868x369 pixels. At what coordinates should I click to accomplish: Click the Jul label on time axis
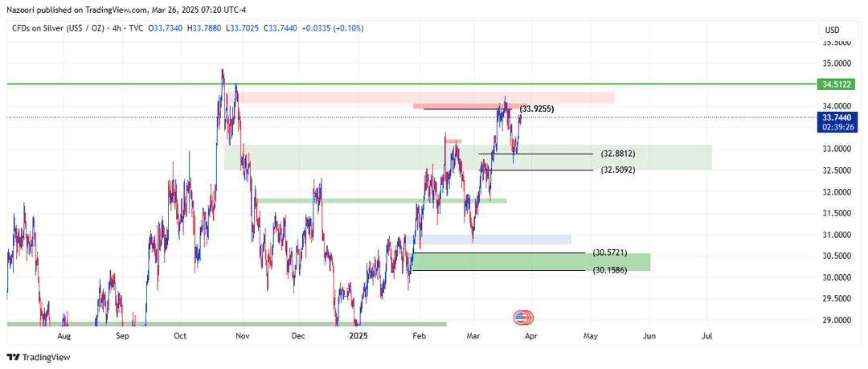(x=707, y=336)
